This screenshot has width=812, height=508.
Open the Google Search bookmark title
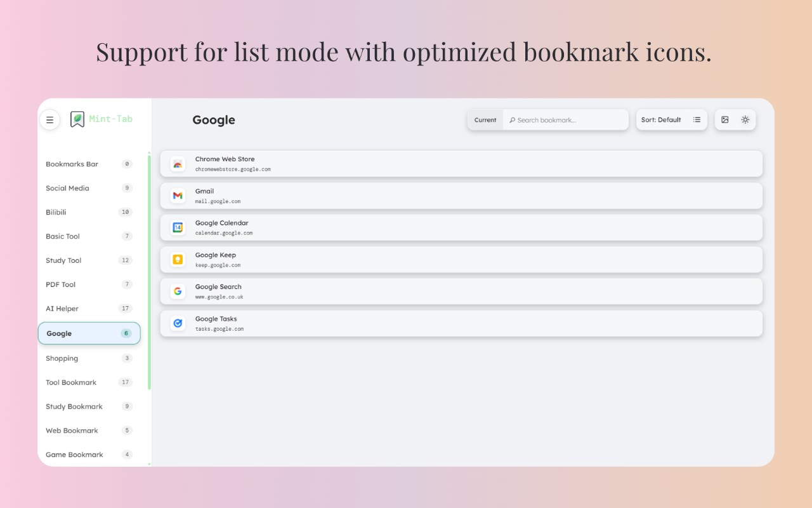218,287
